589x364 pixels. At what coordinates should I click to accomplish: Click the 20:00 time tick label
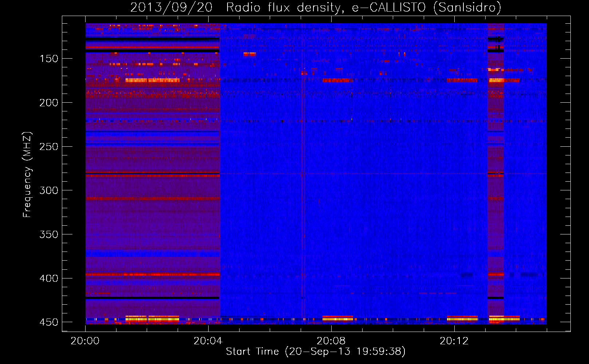tap(85, 341)
